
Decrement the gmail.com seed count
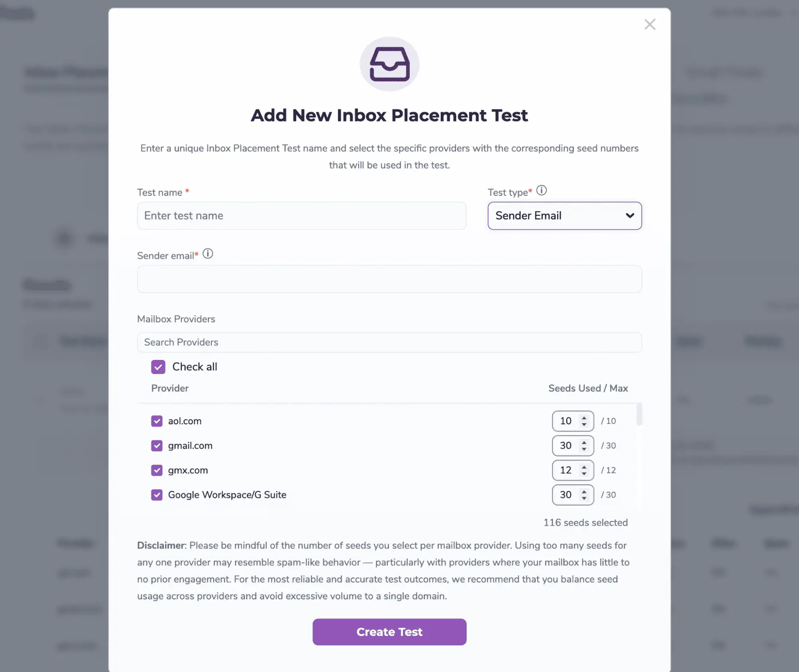(x=584, y=449)
